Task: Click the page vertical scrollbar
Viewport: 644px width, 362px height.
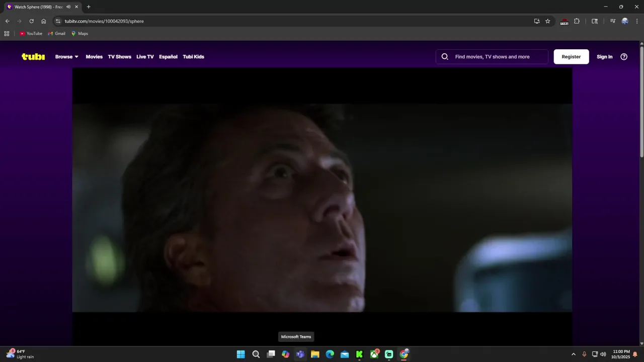Action: click(641, 102)
